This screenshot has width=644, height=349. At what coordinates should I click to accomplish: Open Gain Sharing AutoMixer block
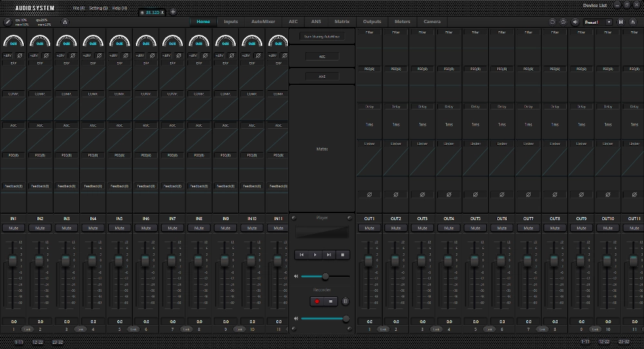pyautogui.click(x=322, y=37)
